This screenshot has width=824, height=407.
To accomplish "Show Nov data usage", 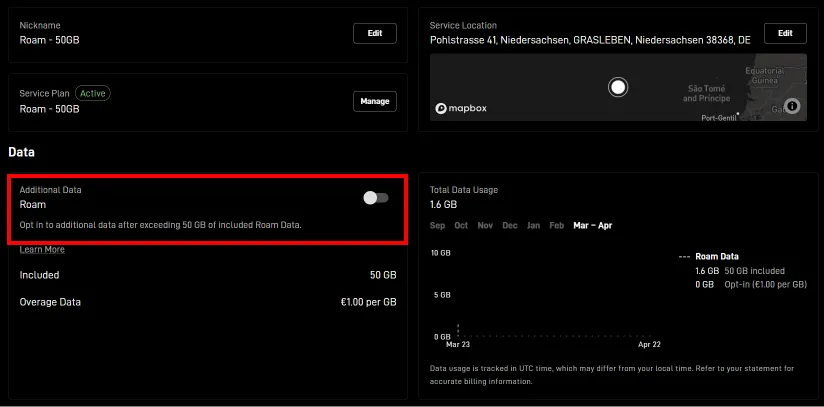I will pyautogui.click(x=485, y=226).
